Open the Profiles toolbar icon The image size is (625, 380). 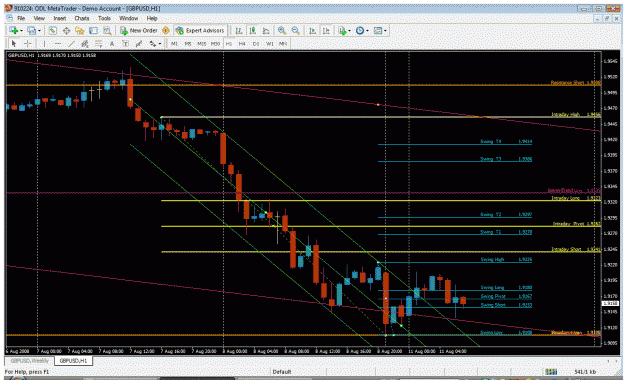tap(31, 31)
